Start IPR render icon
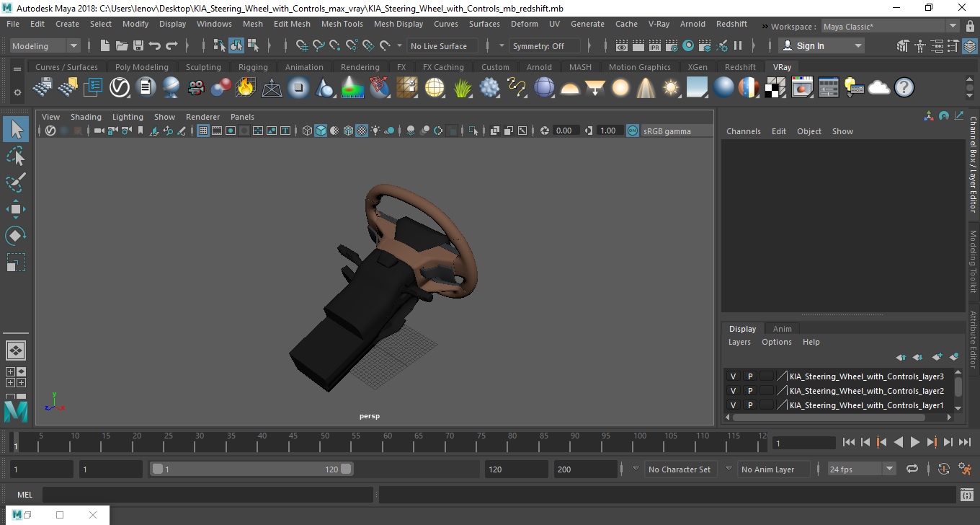The image size is (980, 525). pos(655,45)
